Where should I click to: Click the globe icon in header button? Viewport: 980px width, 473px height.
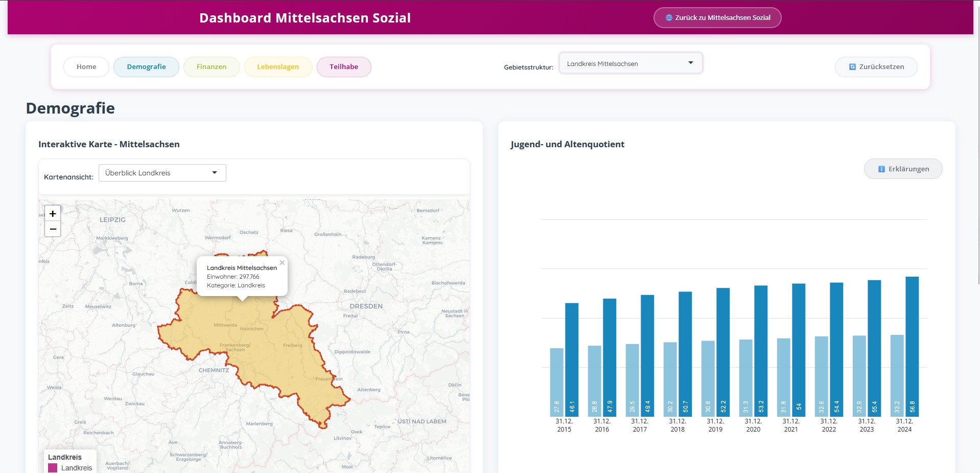pos(669,18)
